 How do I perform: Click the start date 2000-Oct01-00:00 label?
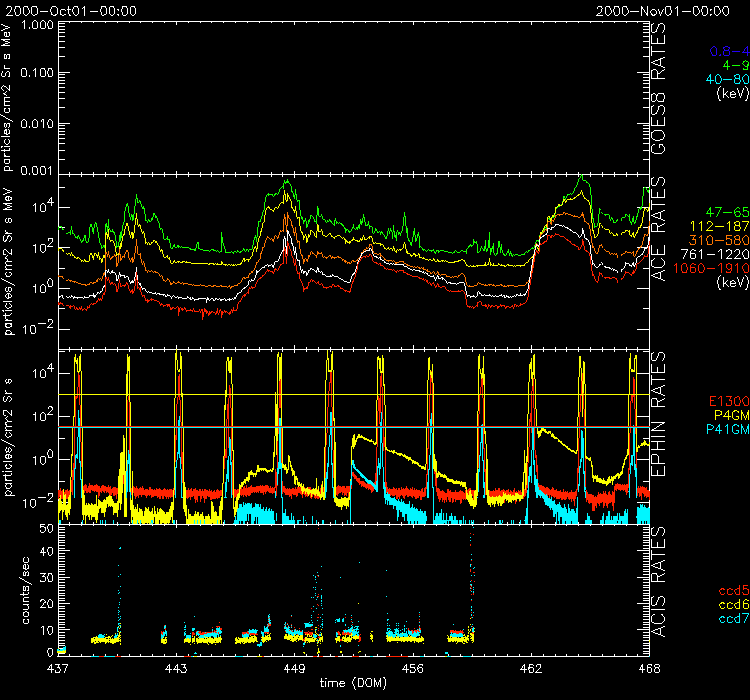click(x=70, y=10)
